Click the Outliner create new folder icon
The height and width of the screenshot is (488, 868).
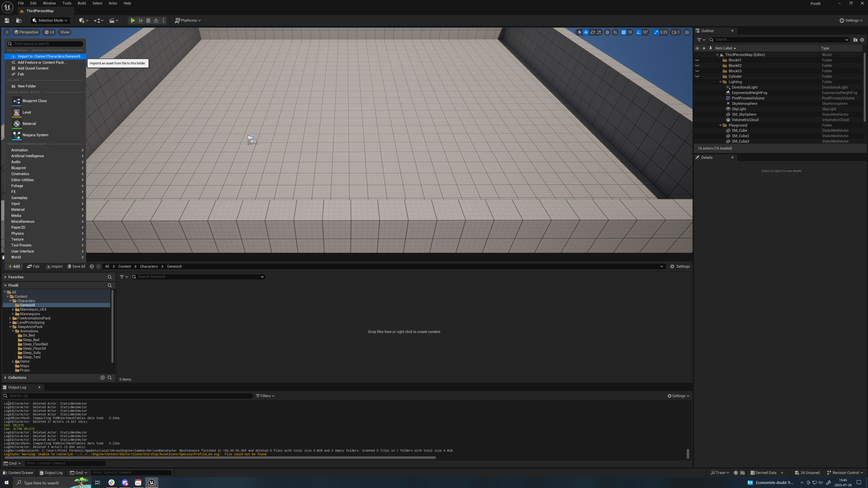(855, 40)
